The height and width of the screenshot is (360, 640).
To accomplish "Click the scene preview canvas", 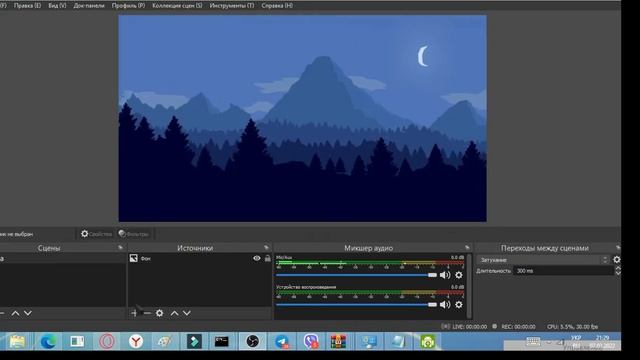I will click(x=302, y=118).
